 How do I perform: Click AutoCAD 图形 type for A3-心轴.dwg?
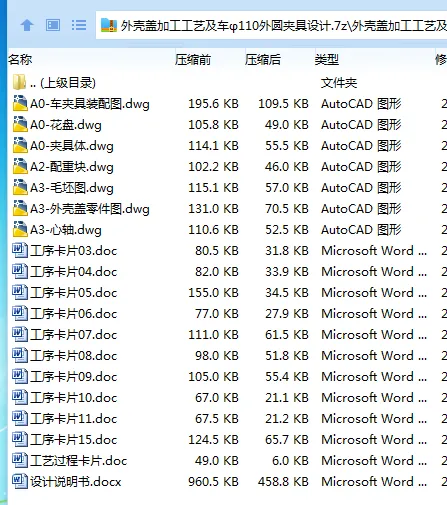coord(361,230)
